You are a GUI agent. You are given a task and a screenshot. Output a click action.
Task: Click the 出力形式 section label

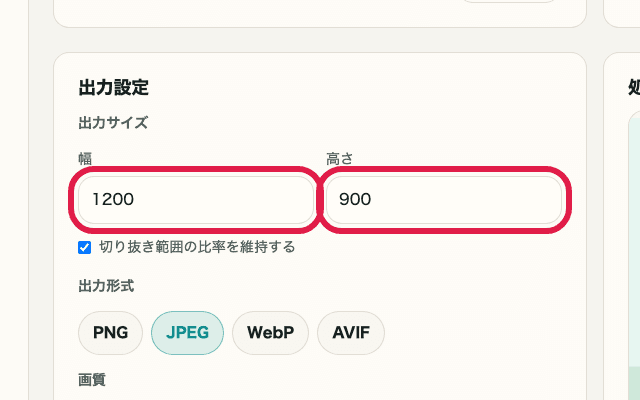pos(106,286)
